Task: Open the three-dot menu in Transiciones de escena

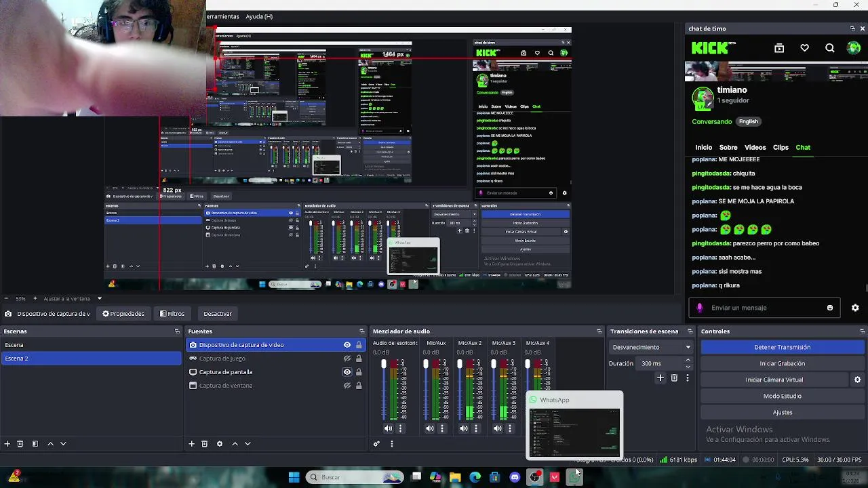Action: (688, 378)
